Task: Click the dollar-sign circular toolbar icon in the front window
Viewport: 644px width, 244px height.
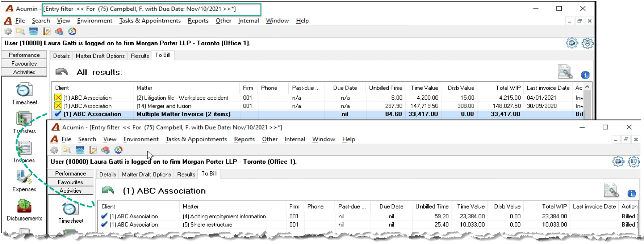Action: pyautogui.click(x=118, y=150)
